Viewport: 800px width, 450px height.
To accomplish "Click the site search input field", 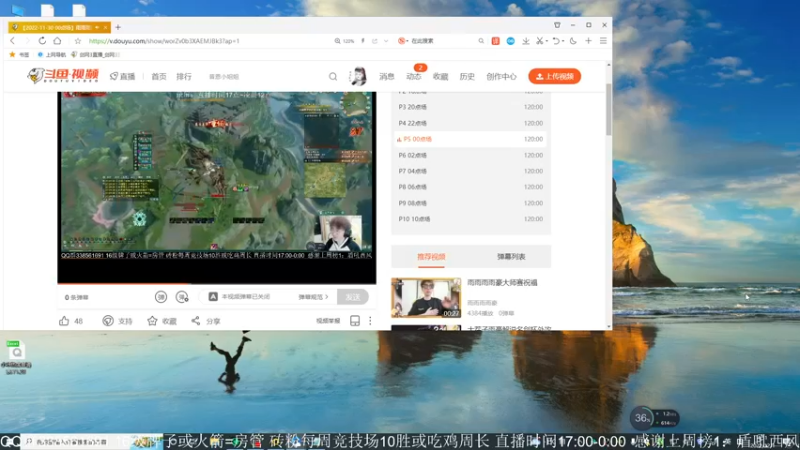I will pos(265,77).
